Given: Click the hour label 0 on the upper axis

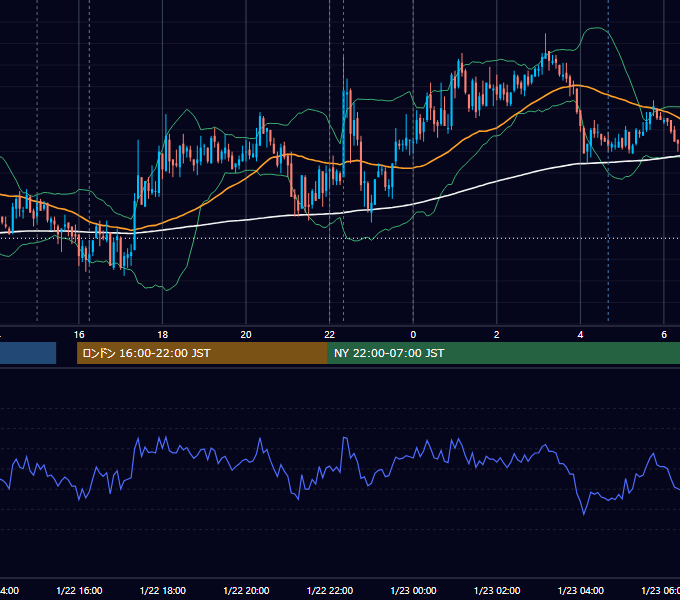Looking at the screenshot, I should click(413, 335).
